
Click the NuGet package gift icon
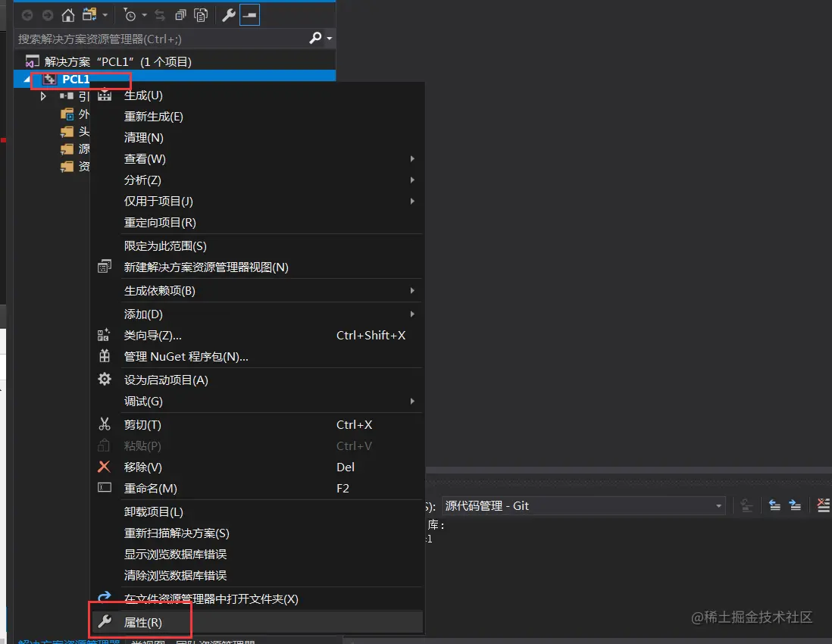(x=105, y=356)
